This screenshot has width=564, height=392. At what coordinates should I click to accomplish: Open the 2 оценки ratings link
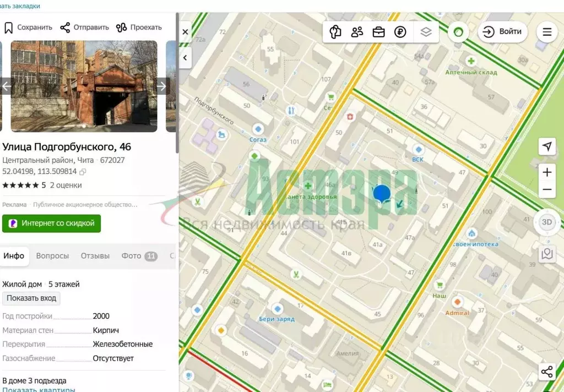[66, 185]
